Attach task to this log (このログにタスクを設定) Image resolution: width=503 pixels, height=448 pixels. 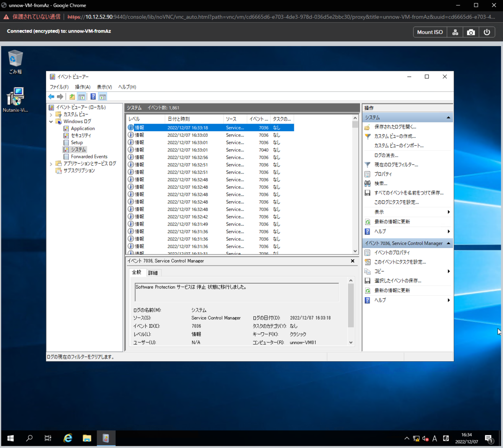click(397, 202)
